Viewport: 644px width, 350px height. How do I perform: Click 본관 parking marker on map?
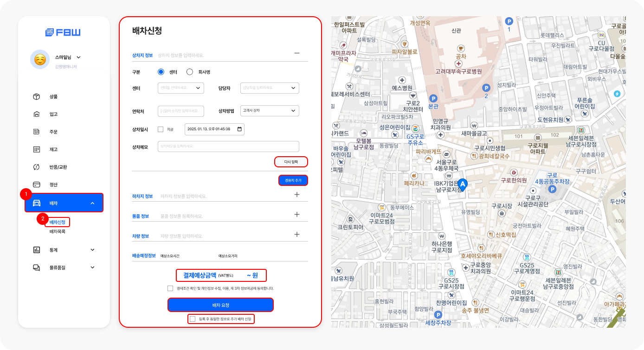tap(433, 98)
